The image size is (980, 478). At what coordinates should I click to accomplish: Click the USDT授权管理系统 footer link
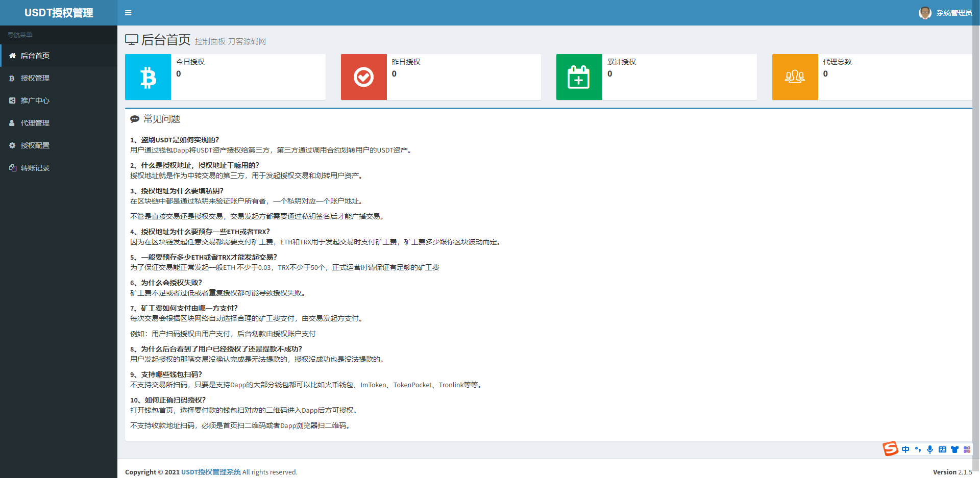click(211, 472)
